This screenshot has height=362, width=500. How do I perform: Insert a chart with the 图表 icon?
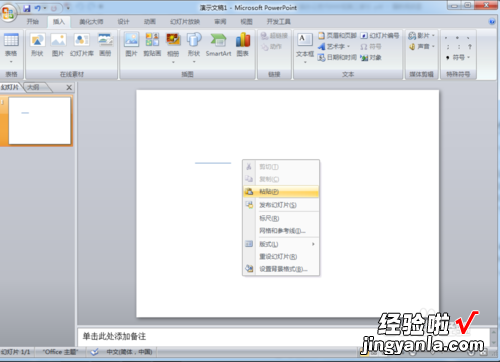click(243, 44)
